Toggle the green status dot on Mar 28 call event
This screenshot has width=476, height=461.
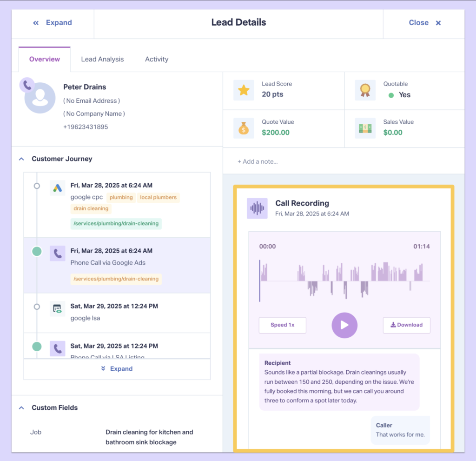(37, 251)
